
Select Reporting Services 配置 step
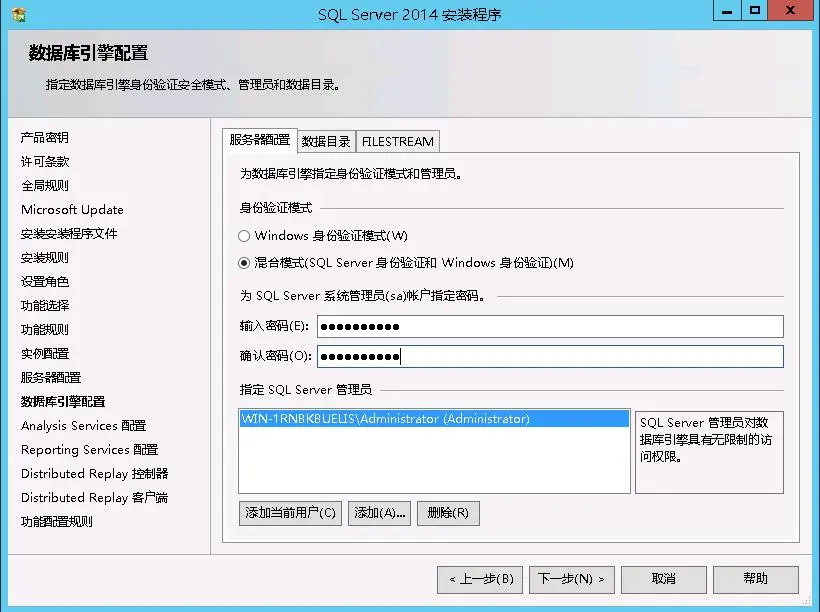89,450
